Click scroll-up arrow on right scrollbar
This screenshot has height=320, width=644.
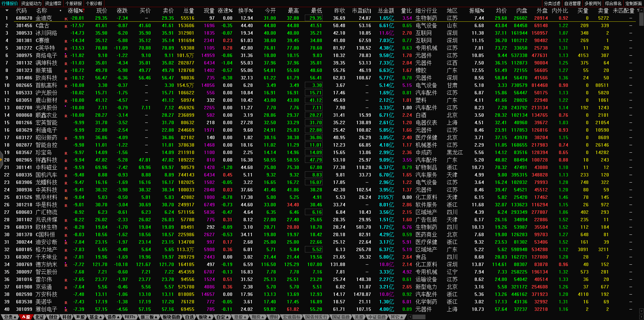tap(641, 11)
